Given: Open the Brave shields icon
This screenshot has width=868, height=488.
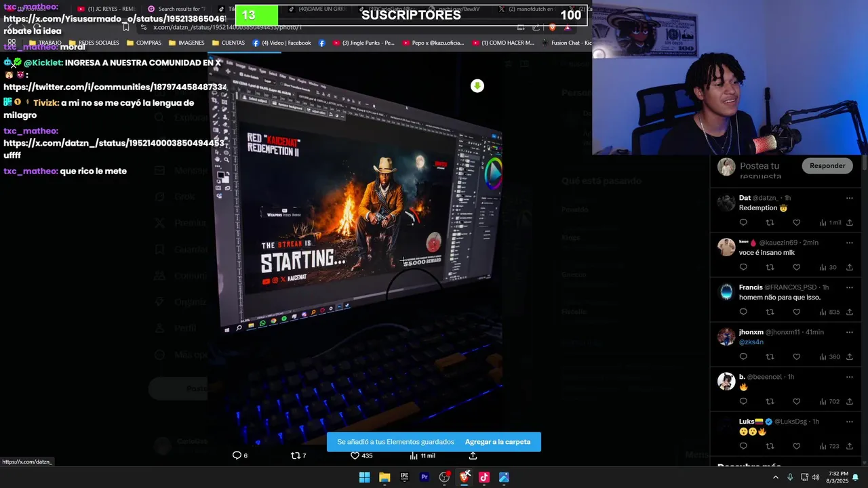Looking at the screenshot, I should point(552,27).
